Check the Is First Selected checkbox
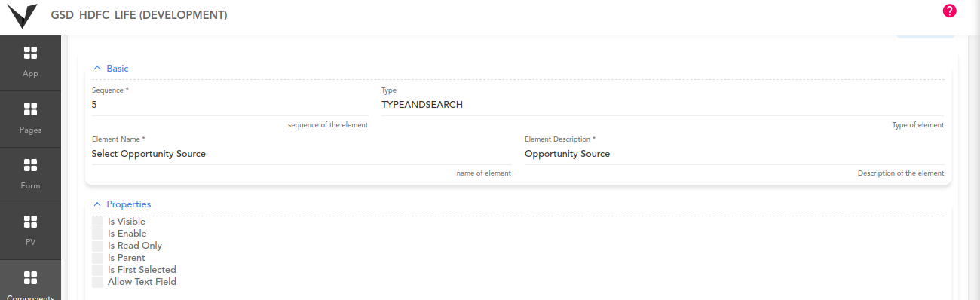Viewport: 980px width, 300px height. pyautogui.click(x=97, y=270)
